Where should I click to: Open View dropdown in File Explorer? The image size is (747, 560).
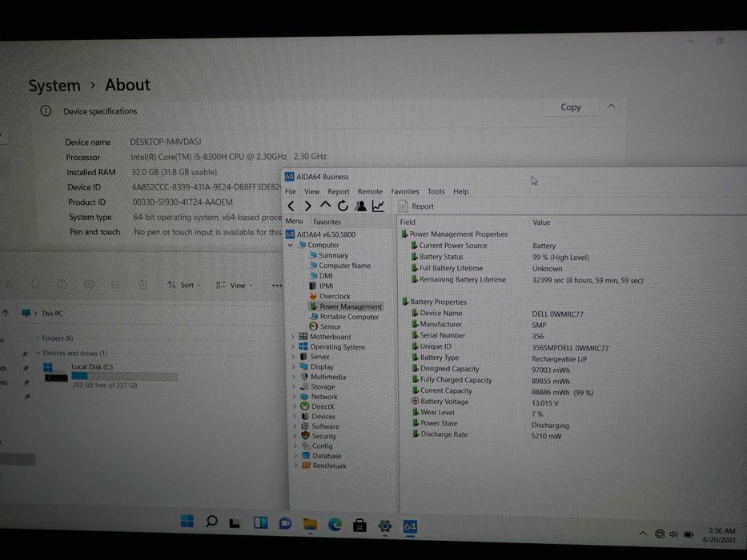click(235, 286)
